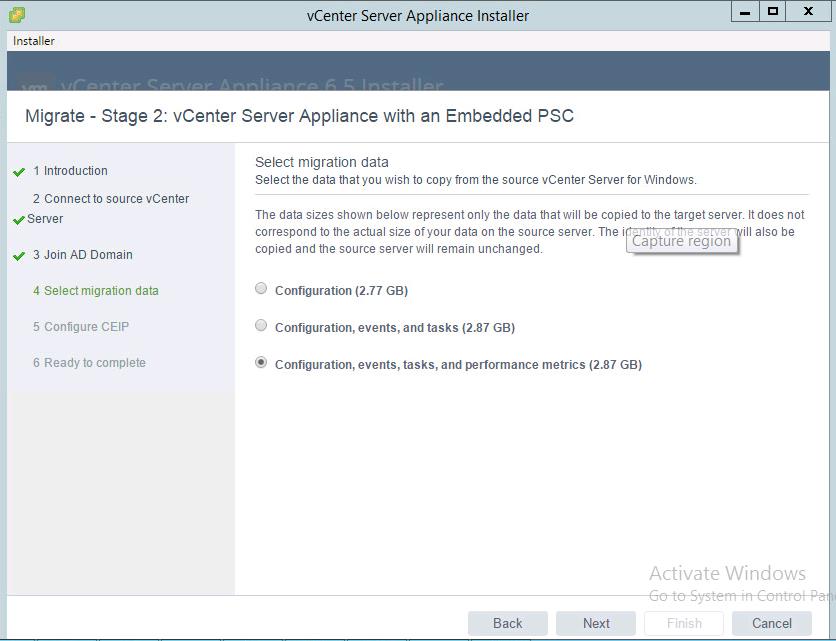The image size is (836, 641).
Task: Open step 5 Configure CEIP
Action: [81, 326]
